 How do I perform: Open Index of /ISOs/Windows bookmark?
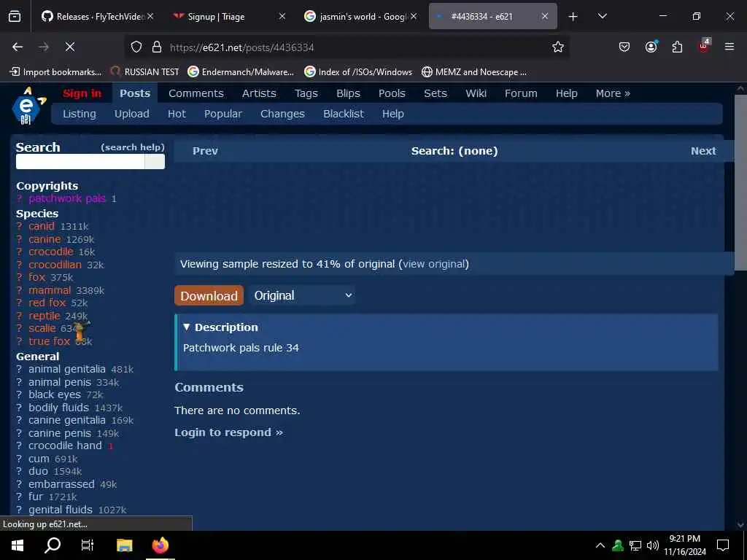[358, 72]
